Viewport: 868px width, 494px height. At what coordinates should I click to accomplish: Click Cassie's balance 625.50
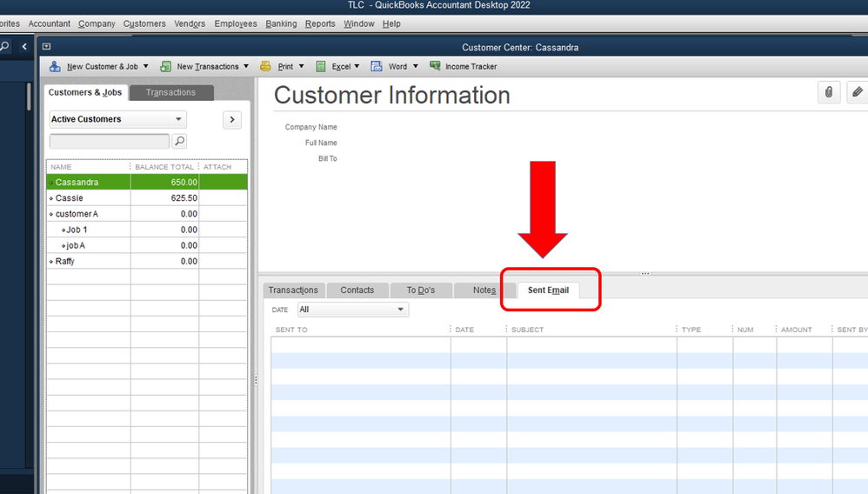pyautogui.click(x=184, y=197)
